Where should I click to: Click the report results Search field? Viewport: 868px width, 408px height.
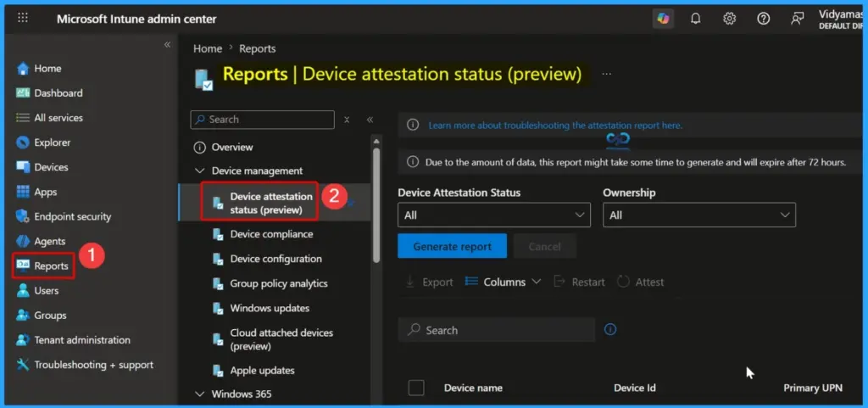point(497,330)
